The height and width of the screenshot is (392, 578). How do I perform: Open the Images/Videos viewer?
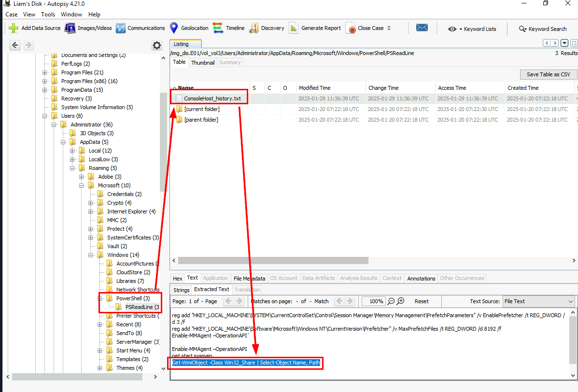click(70, 28)
